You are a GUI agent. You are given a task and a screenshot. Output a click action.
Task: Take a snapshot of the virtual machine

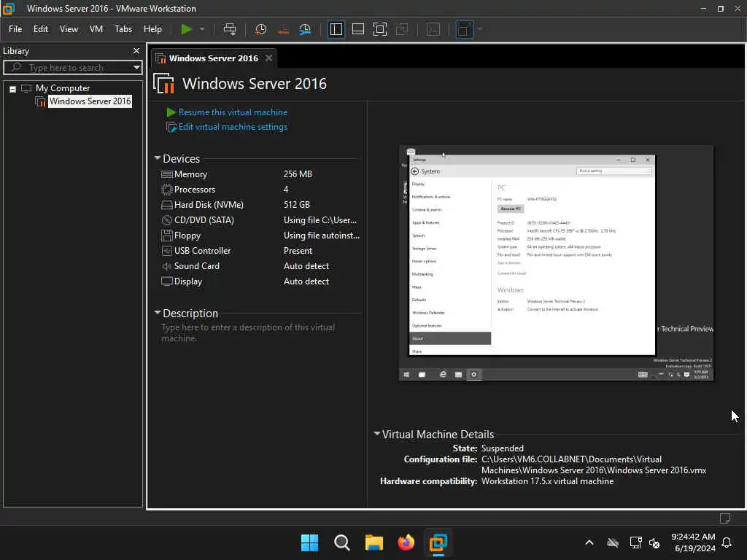(260, 29)
